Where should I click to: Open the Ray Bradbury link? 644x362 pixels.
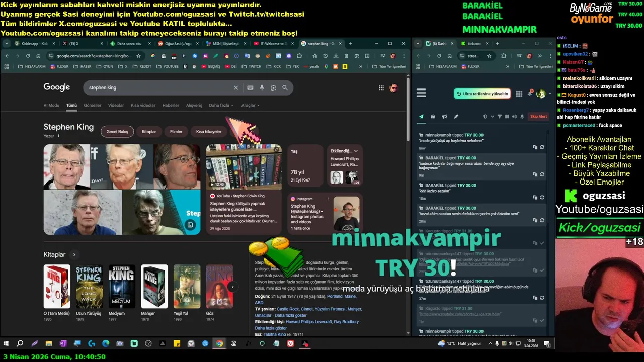coord(346,322)
